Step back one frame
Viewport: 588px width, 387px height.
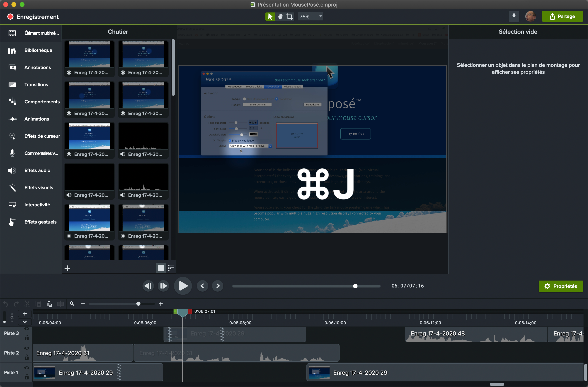pyautogui.click(x=148, y=286)
